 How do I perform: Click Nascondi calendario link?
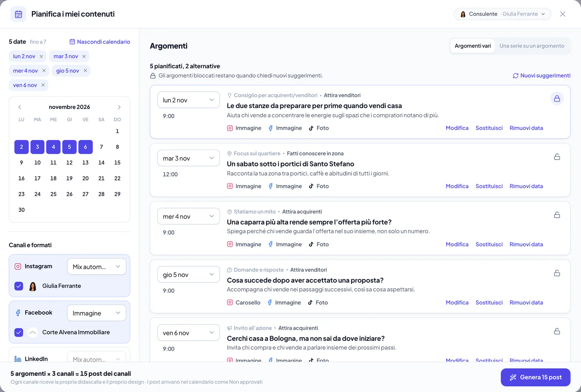click(x=100, y=42)
